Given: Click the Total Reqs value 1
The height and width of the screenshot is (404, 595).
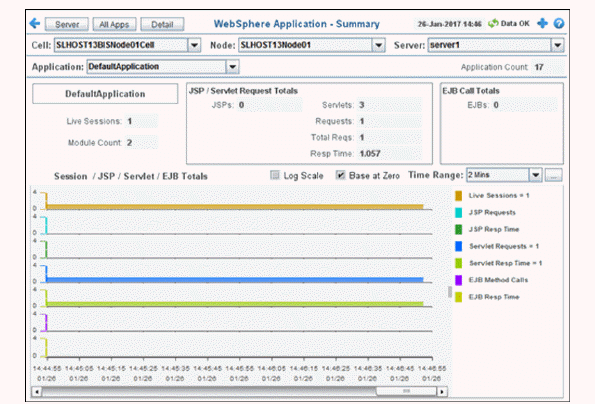Looking at the screenshot, I should (362, 137).
